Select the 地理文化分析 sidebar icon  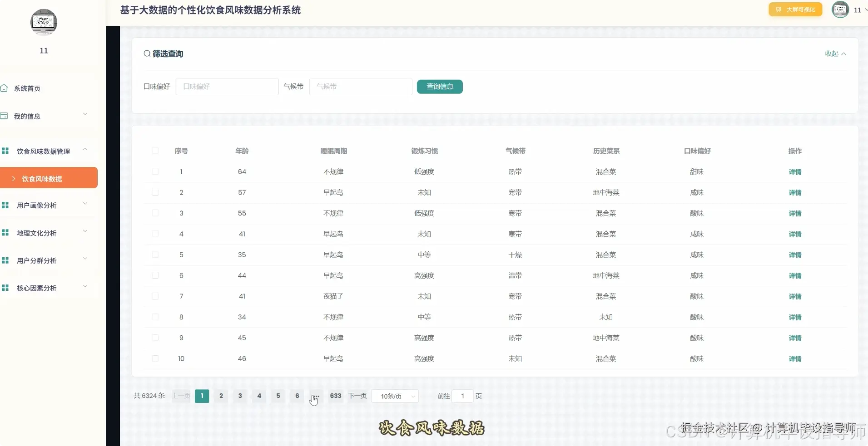pyautogui.click(x=6, y=233)
